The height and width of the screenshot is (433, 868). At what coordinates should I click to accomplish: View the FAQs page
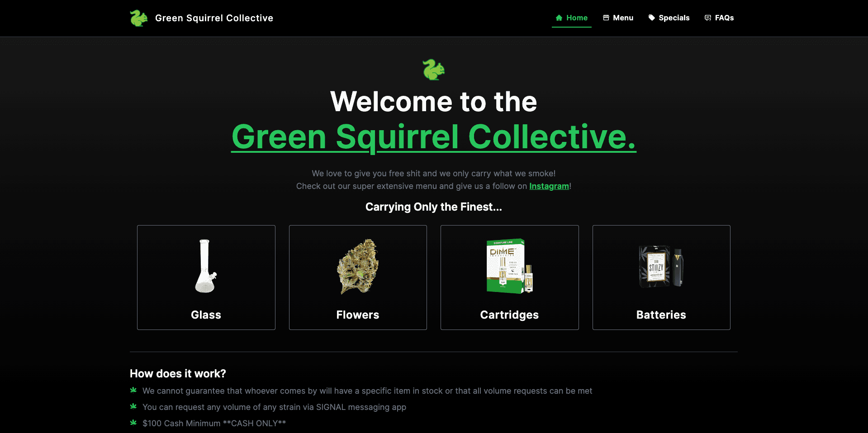click(x=719, y=18)
